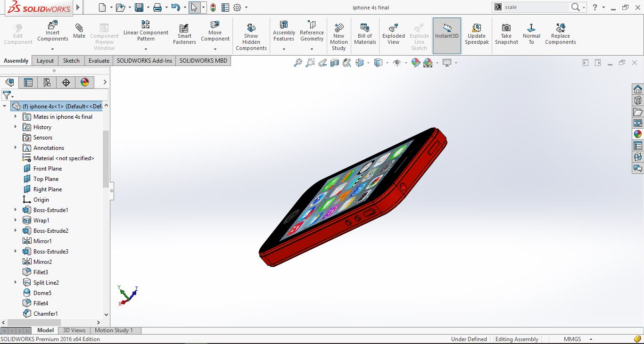The image size is (644, 344).
Task: Click the Section View icon
Action: tap(335, 63)
